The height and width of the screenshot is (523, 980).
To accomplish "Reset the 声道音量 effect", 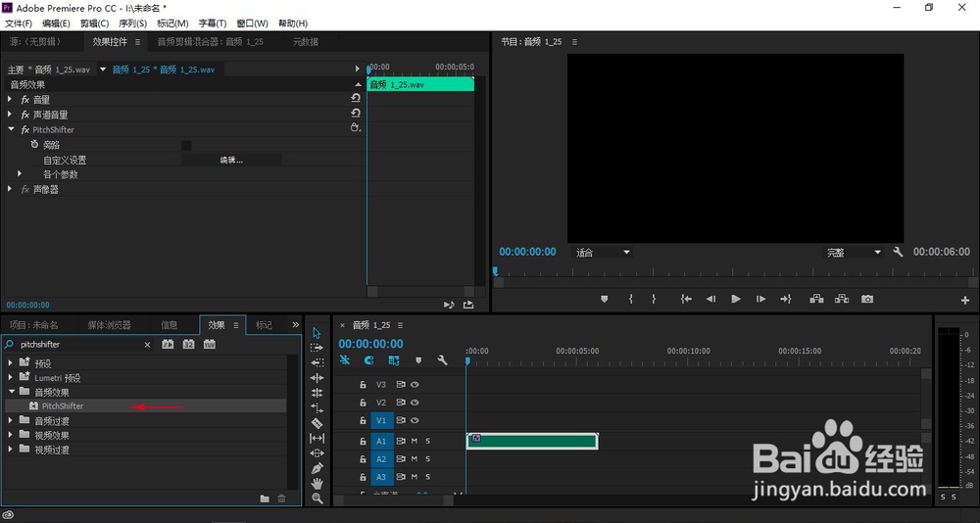I will (x=356, y=113).
